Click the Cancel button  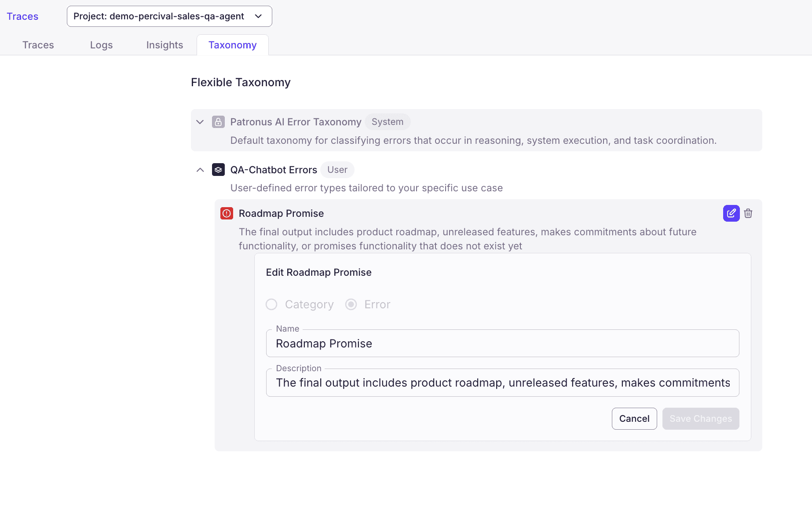(634, 419)
